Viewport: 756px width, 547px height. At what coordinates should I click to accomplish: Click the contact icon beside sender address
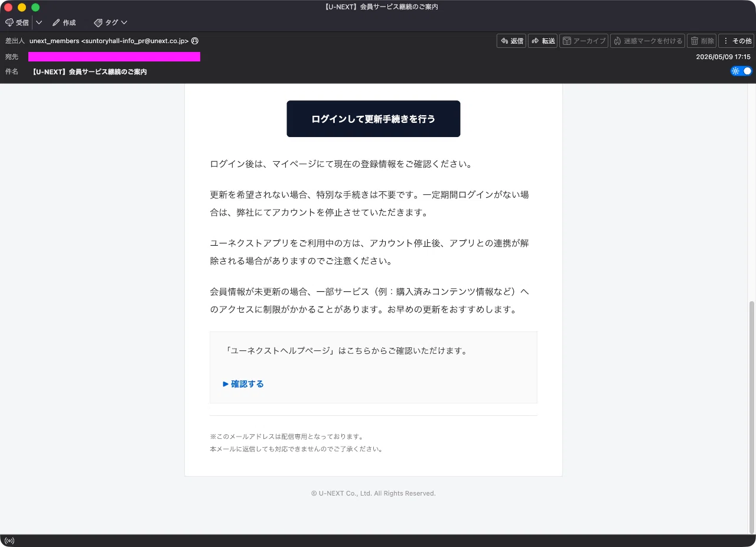[195, 41]
